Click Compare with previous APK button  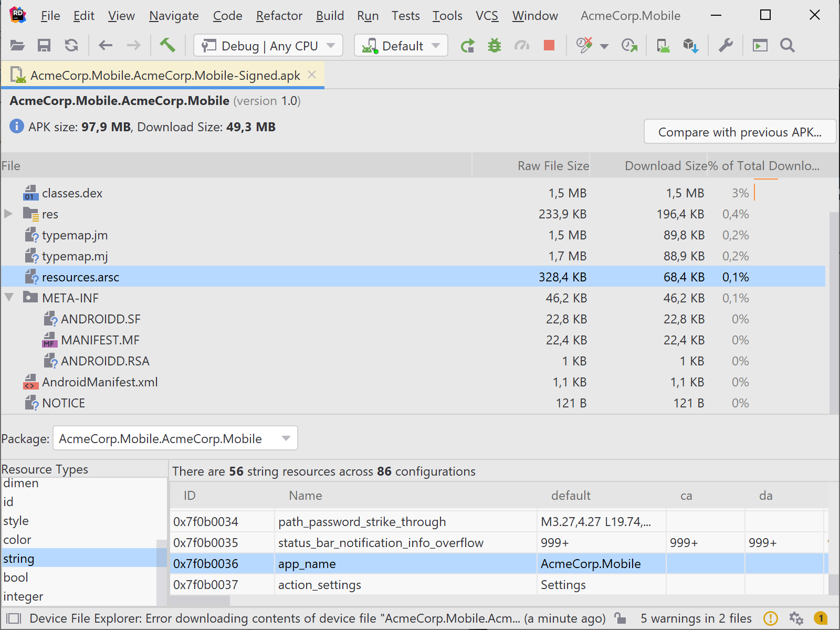tap(740, 132)
